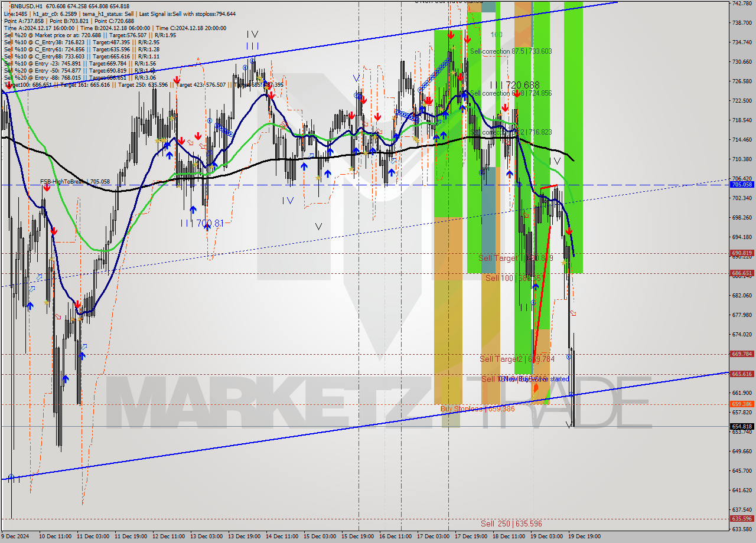Image resolution: width=756 pixels, height=543 pixels.
Task: Click the '16 Dec 11:00' time axis label
Action: pyautogui.click(x=395, y=537)
